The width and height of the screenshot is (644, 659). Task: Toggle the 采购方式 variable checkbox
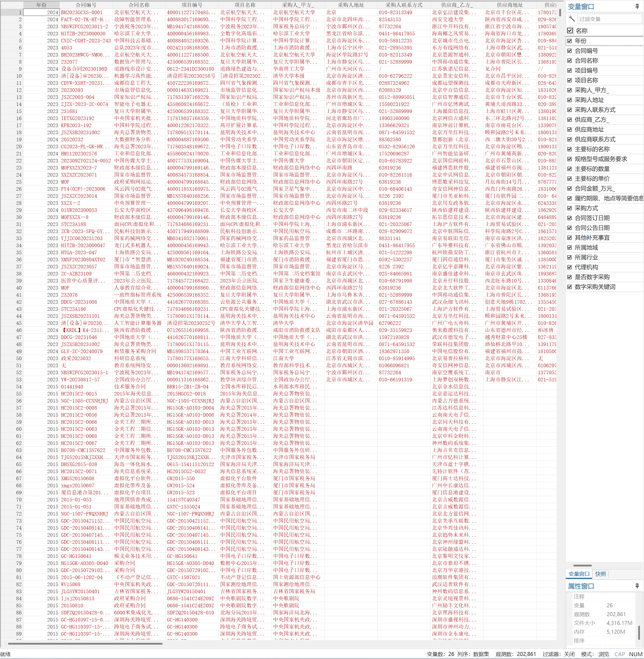tap(570, 208)
